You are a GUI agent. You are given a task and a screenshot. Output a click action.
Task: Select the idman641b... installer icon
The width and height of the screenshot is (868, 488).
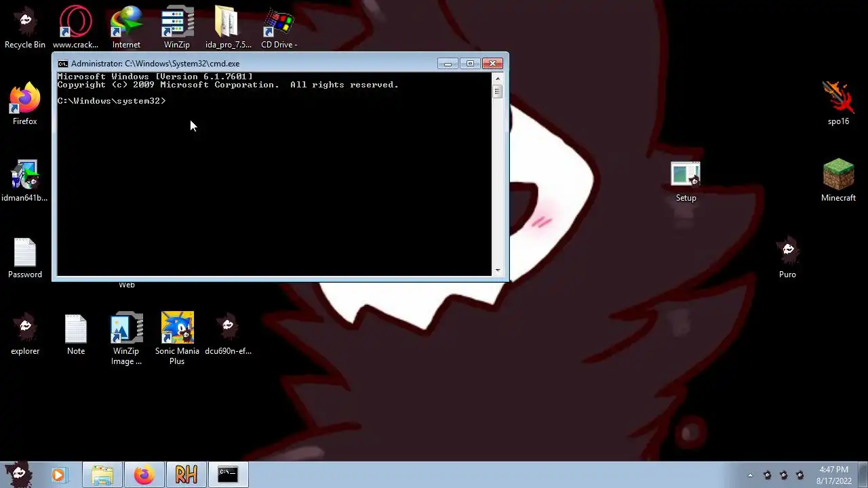coord(25,180)
